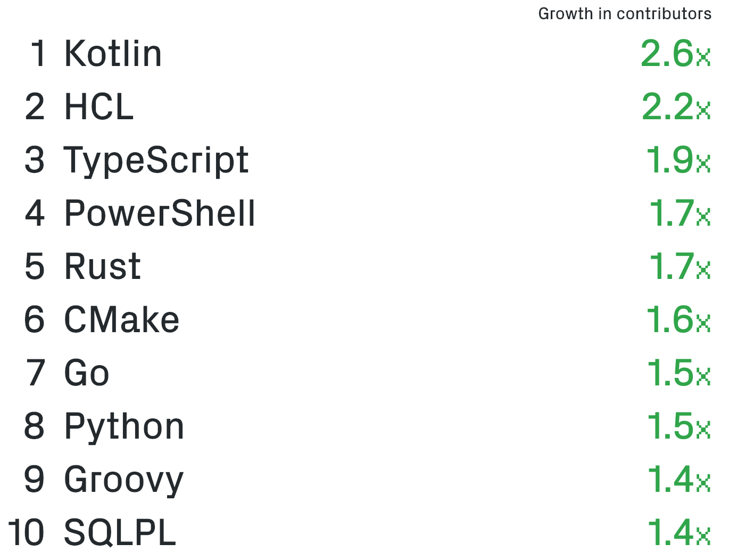729x560 pixels.
Task: Click the Python language name
Action: [124, 426]
